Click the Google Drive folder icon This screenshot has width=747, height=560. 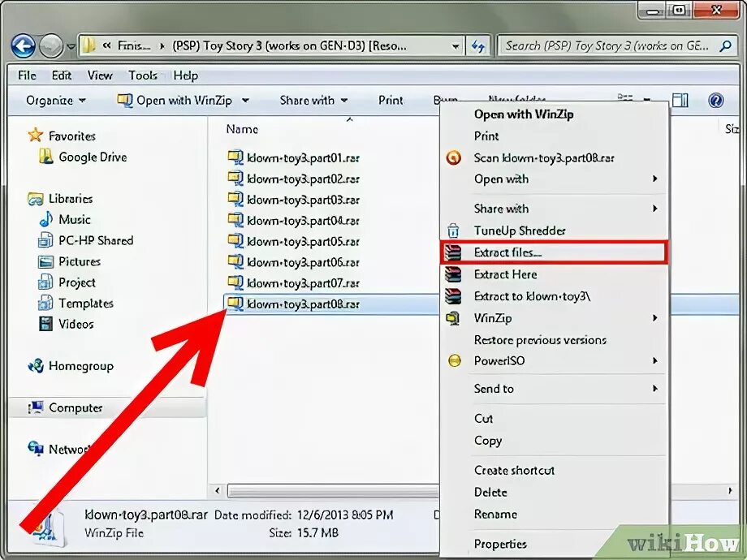[45, 156]
